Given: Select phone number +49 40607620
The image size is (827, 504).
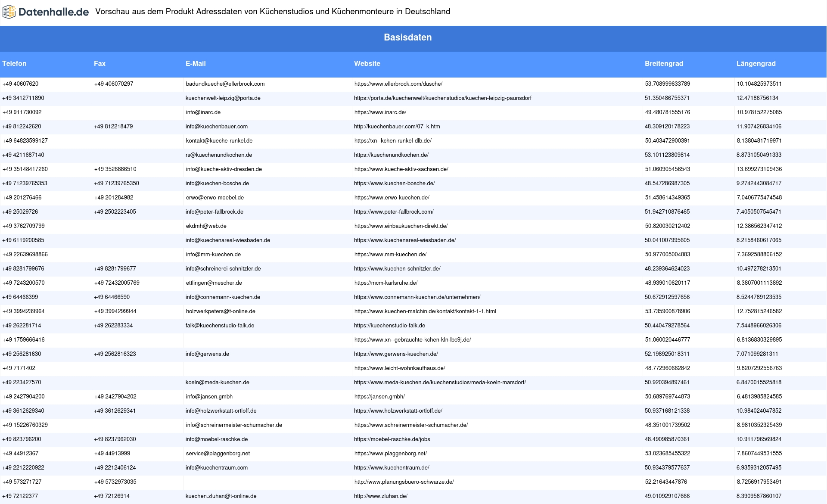Looking at the screenshot, I should 20,84.
